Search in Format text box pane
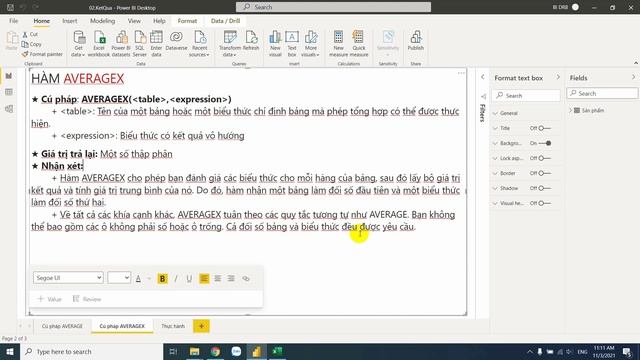The image size is (640, 360). (527, 96)
